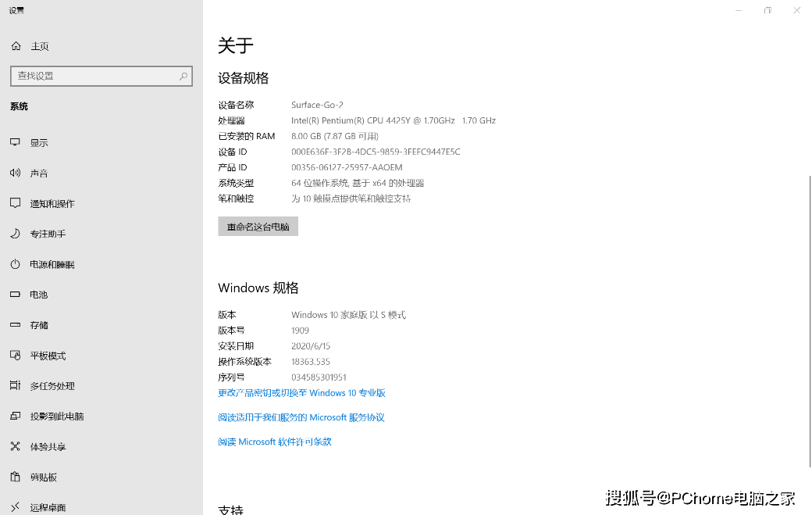812x515 pixels.
Task: Click the Sound (声音) speaker icon
Action: (15, 173)
